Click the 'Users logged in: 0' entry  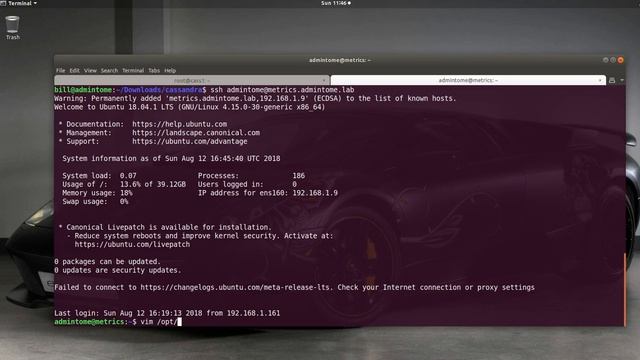(247, 184)
